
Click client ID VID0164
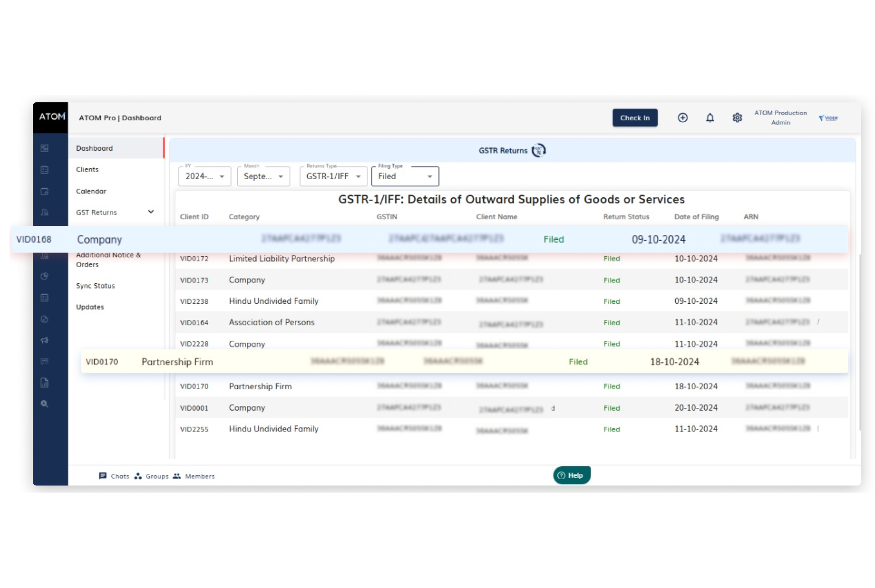pyautogui.click(x=194, y=323)
